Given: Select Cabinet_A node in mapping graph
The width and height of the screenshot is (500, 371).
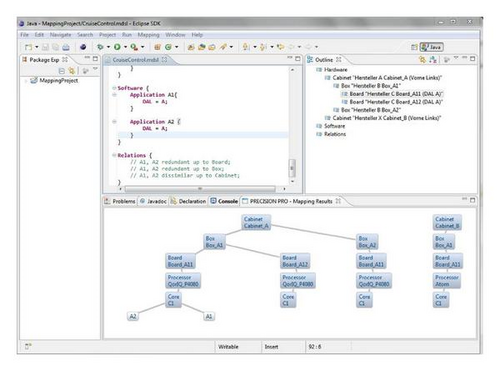Looking at the screenshot, I should click(256, 222).
